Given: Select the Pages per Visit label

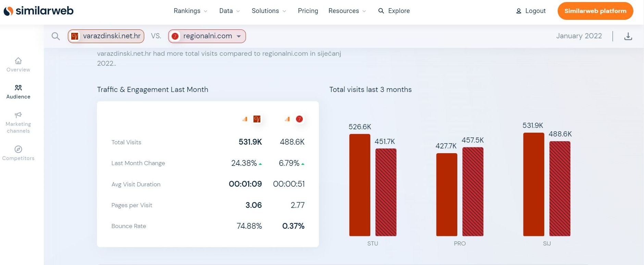Looking at the screenshot, I should (132, 205).
